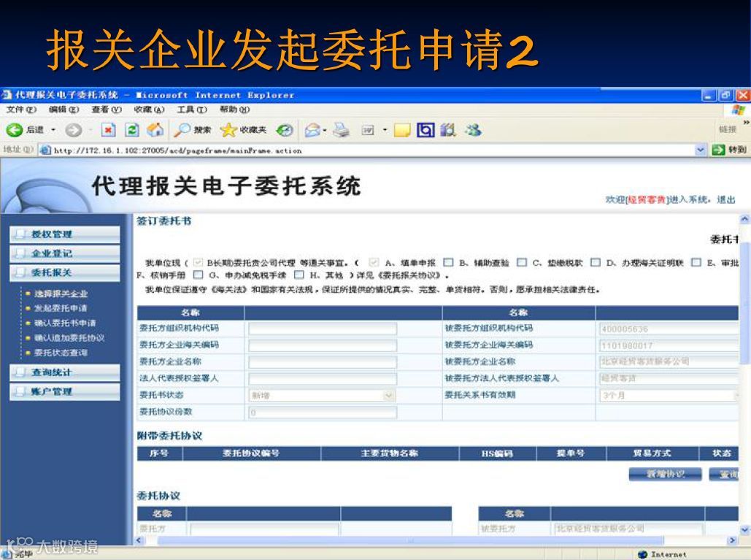
Task: Stop page loading with the red X icon
Action: tap(109, 130)
